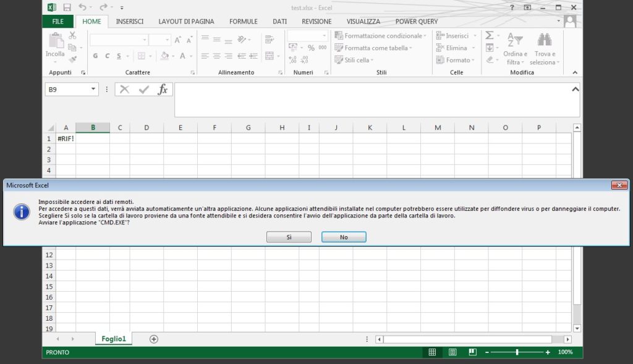Screen dimensions: 633x364
Task: Click the zoom slider handle
Action: (517, 352)
